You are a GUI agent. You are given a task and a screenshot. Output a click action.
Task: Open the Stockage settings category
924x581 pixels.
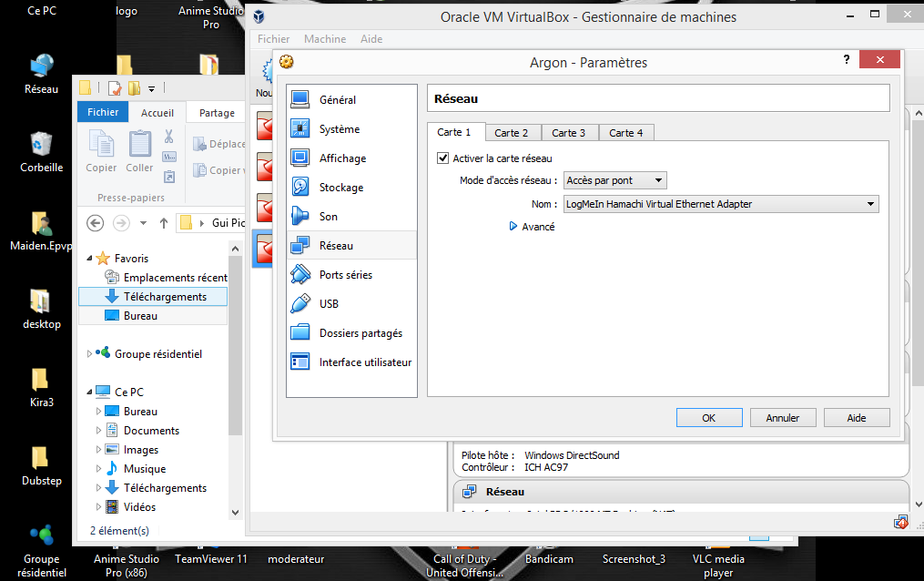coord(351,188)
